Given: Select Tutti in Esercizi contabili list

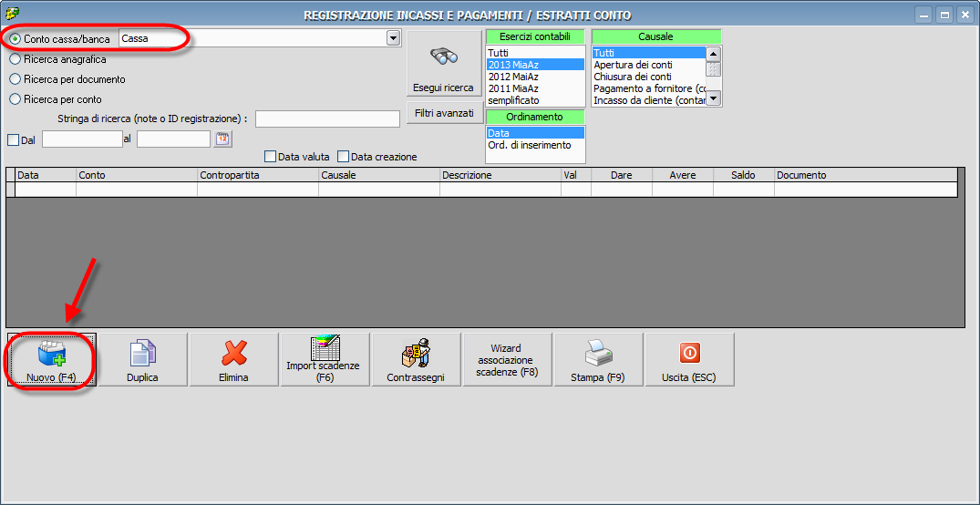Looking at the screenshot, I should (535, 53).
